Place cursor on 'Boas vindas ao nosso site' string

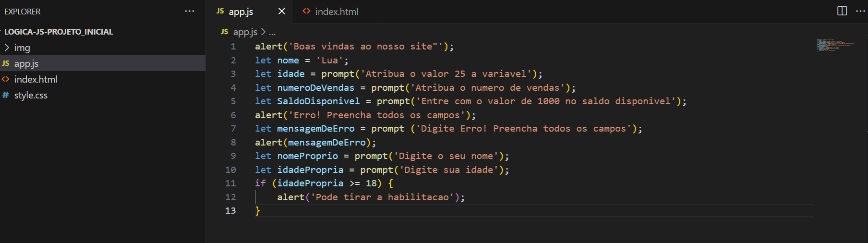[x=365, y=47]
